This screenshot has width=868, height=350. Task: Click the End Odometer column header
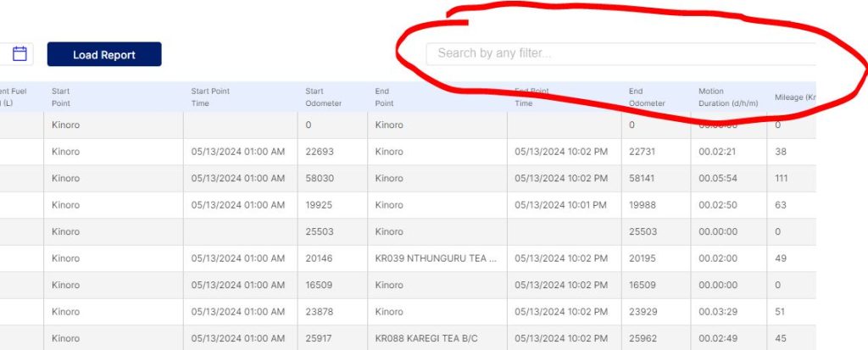[x=647, y=97]
